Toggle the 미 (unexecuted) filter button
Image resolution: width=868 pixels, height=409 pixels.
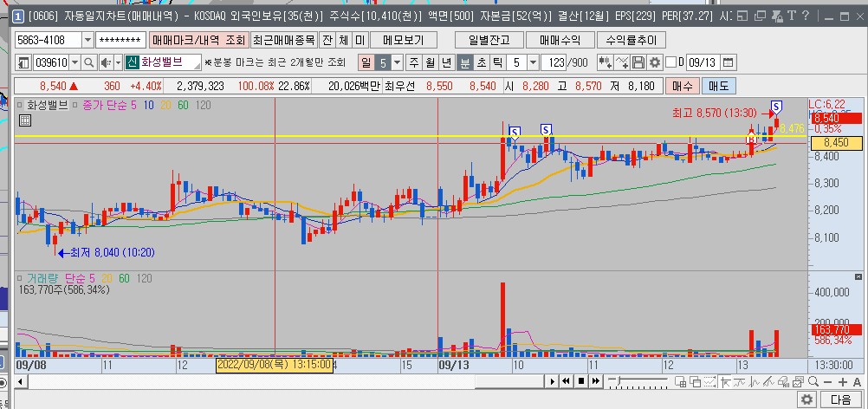(x=360, y=40)
